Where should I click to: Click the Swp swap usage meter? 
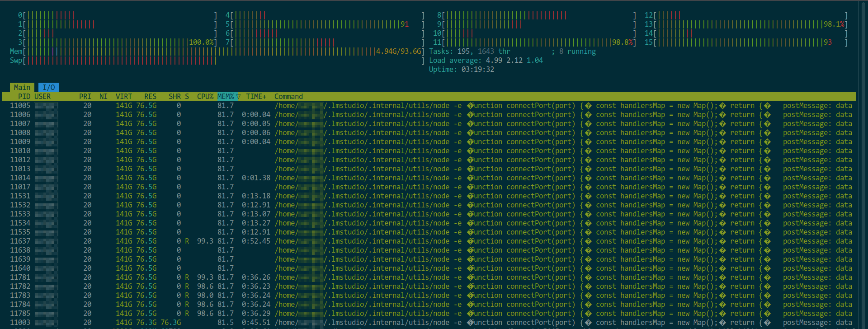(x=217, y=61)
